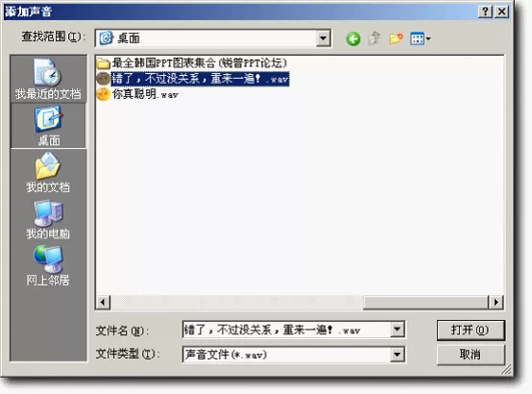Click the 文件类型 combo box 声音文件(*.wav)
Image resolution: width=532 pixels, height=394 pixels.
294,355
